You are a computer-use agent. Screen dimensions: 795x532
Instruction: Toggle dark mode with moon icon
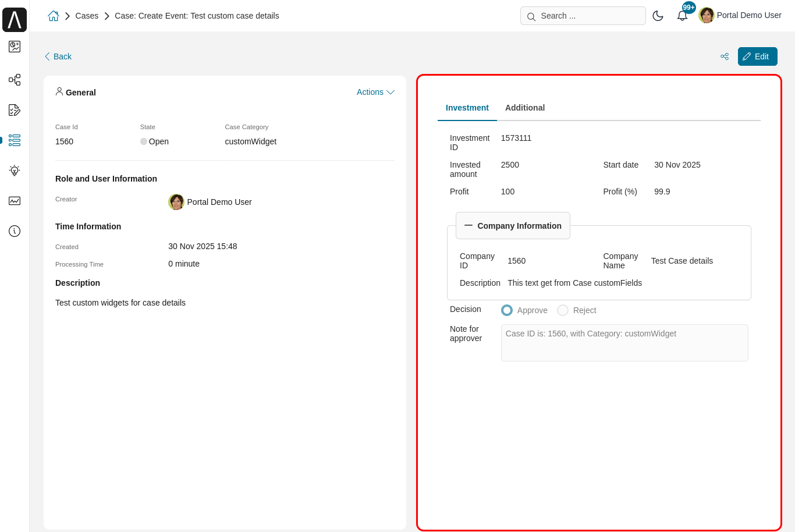[658, 16]
